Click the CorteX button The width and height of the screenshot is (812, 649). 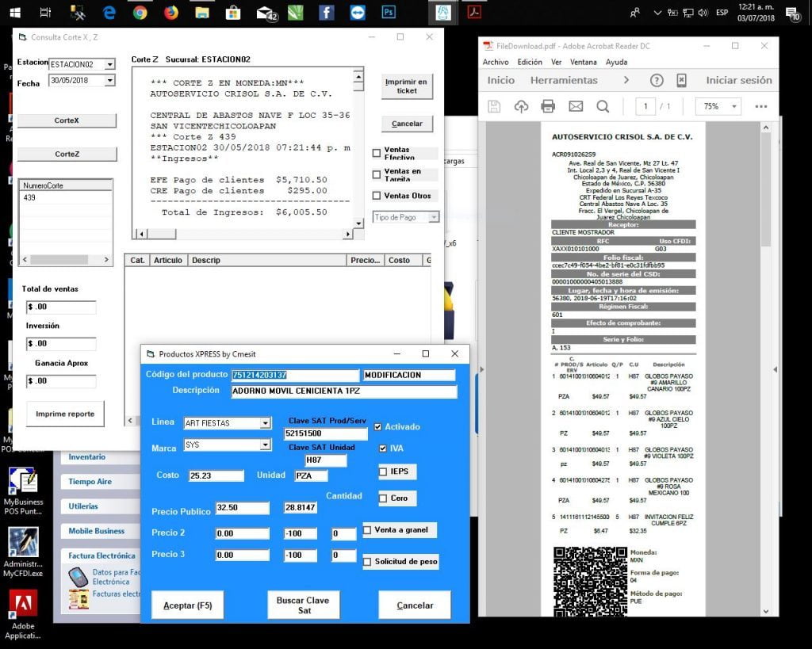pos(67,120)
